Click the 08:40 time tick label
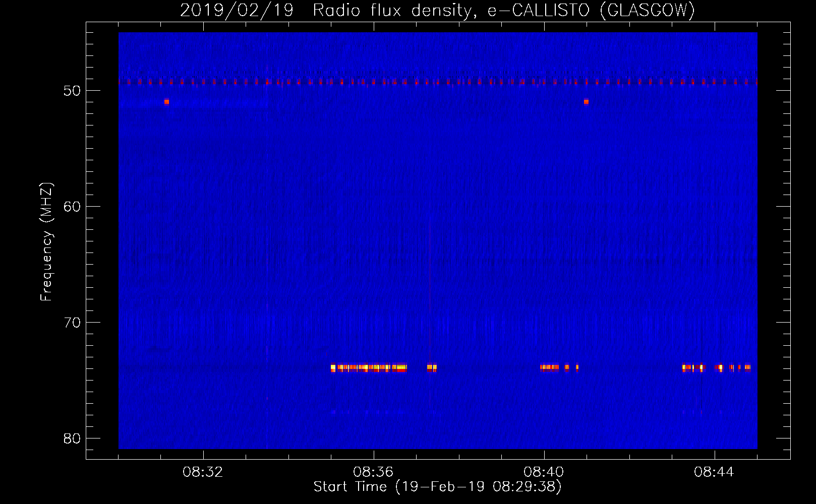The image size is (816, 504). (544, 472)
